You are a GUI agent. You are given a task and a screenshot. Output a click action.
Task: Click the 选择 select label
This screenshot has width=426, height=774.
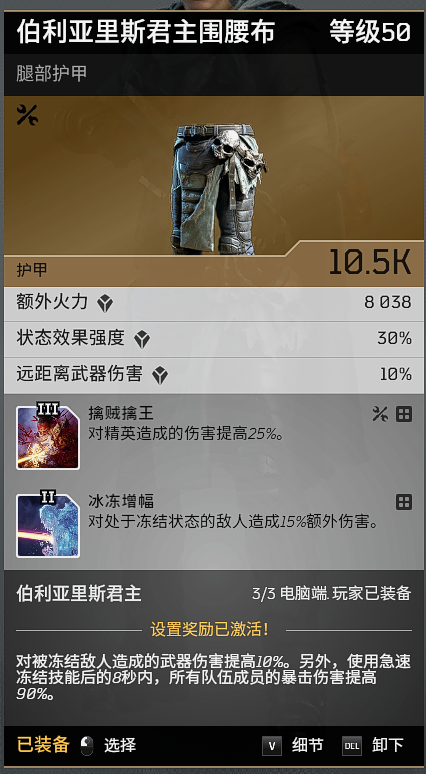(119, 745)
